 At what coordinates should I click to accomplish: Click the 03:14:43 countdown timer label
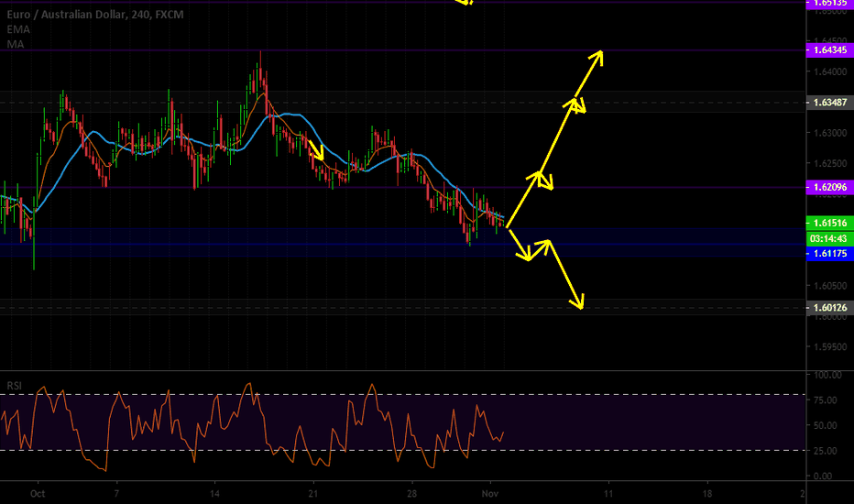(x=829, y=238)
